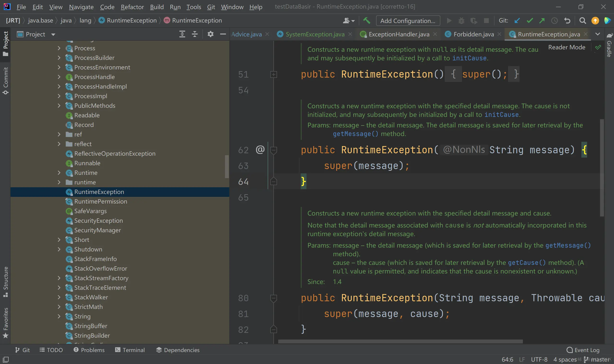Follow the getMessage() documentation link

click(355, 134)
